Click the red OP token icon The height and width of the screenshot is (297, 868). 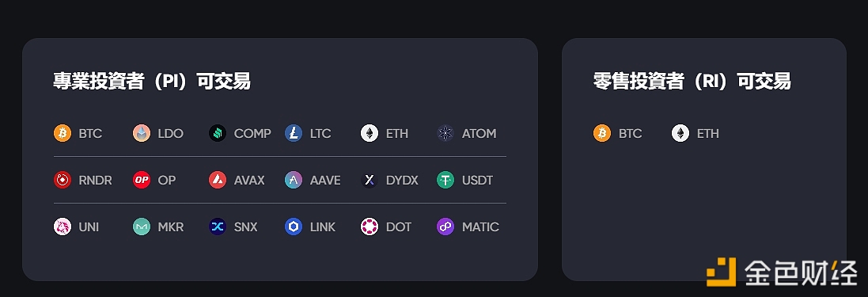click(142, 180)
